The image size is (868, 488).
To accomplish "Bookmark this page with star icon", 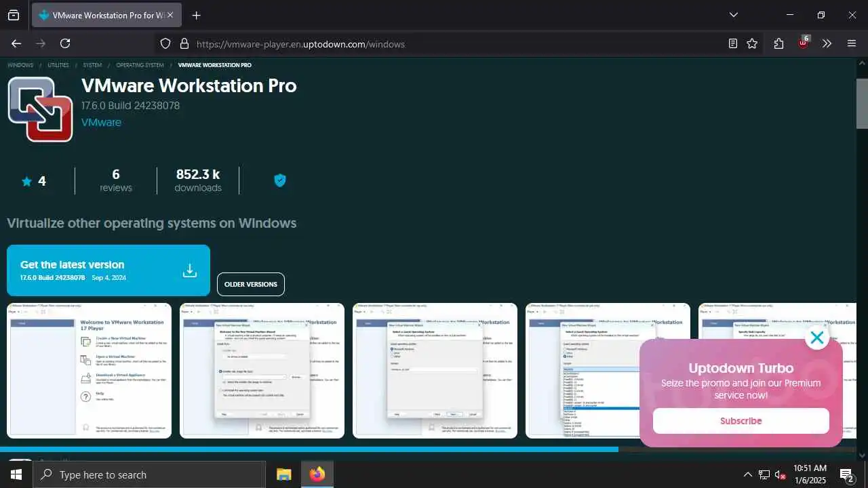I will pos(752,43).
